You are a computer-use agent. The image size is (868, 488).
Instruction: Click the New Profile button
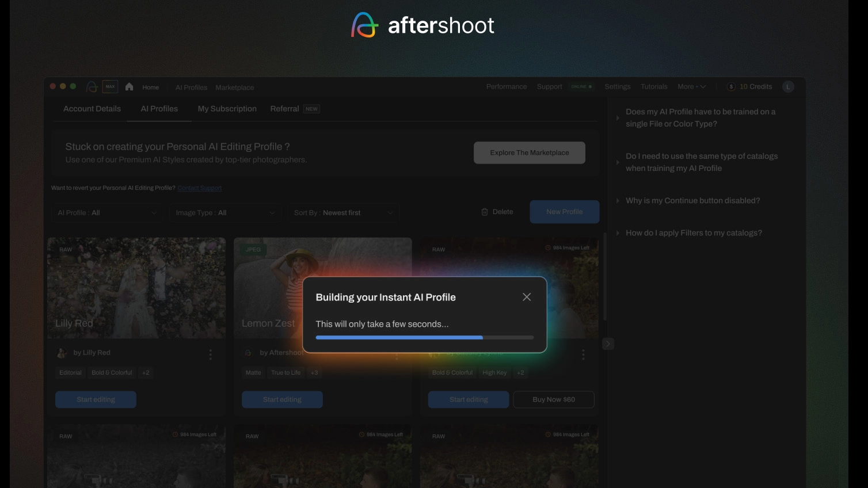pyautogui.click(x=564, y=212)
